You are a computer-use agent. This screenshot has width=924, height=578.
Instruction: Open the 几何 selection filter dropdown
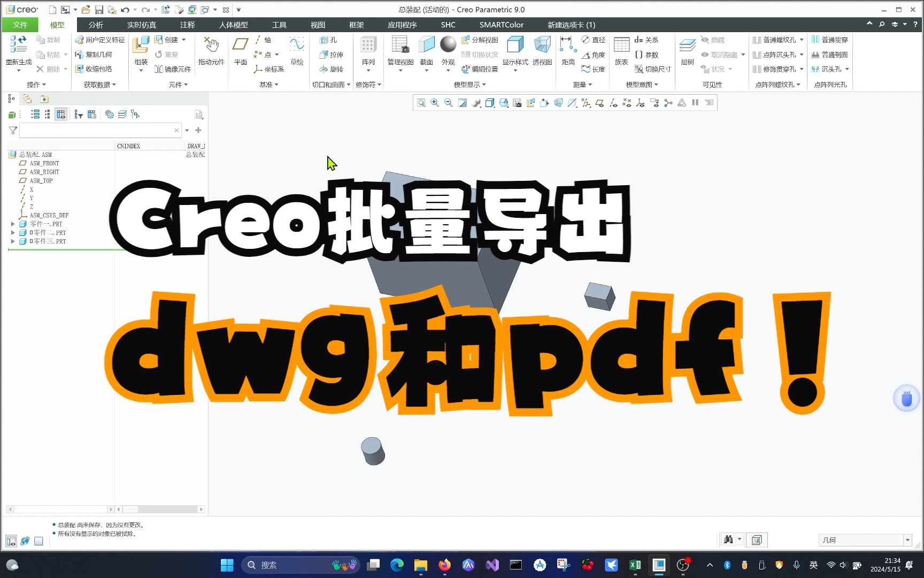[907, 540]
